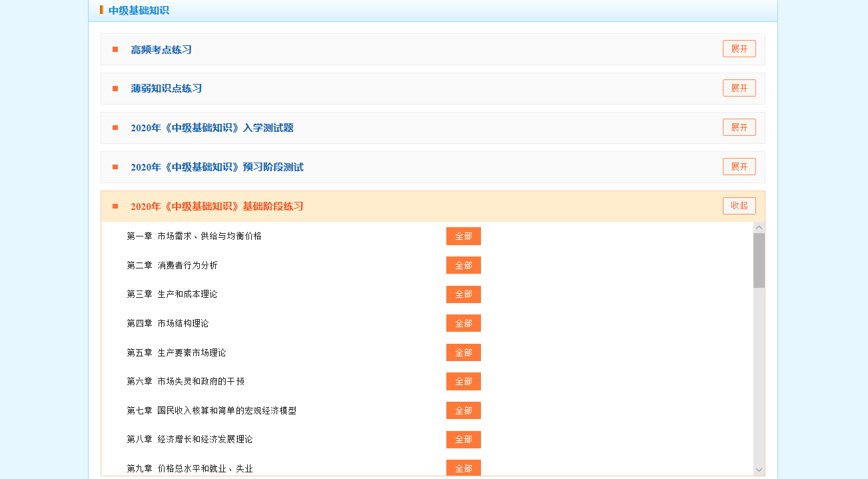Click the chapter list scrollbar thumb
868x479 pixels.
pos(759,260)
